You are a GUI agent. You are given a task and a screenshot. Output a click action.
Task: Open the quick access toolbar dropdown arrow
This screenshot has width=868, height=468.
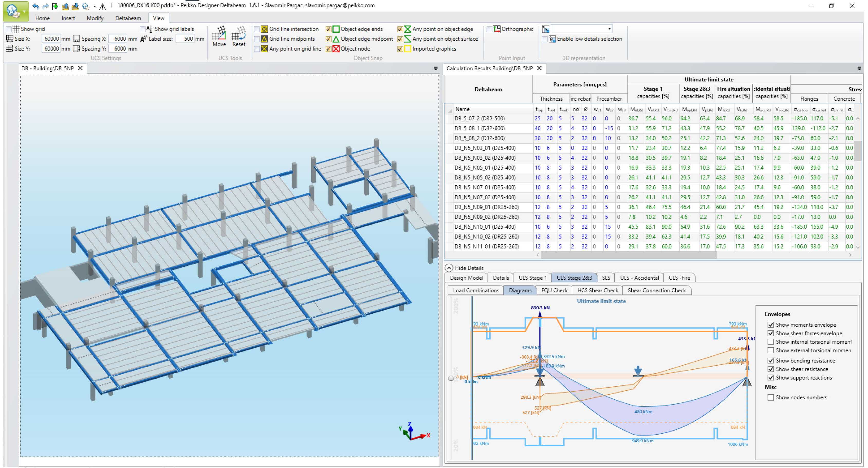(x=95, y=6)
